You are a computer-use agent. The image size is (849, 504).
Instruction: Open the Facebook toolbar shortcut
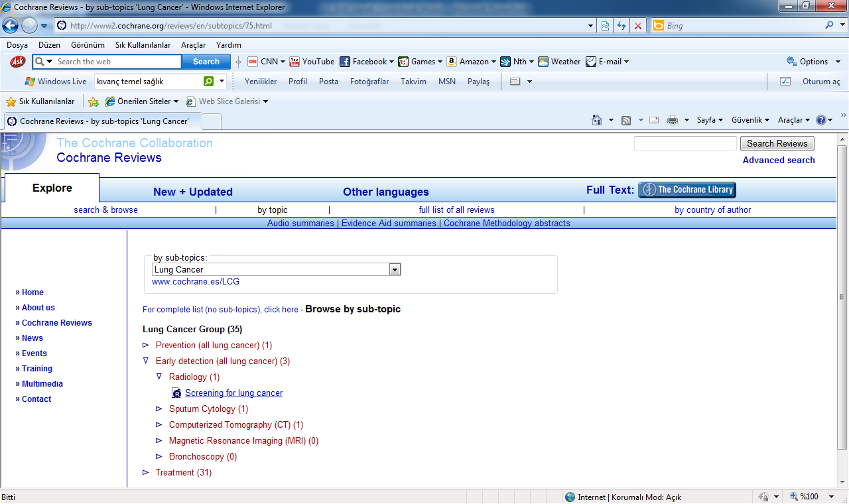[x=367, y=62]
